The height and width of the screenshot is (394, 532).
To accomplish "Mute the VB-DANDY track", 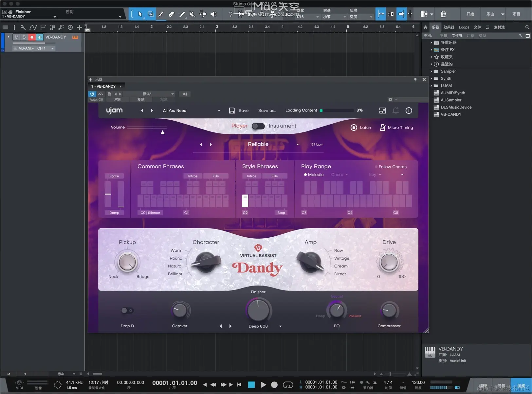I will (16, 37).
